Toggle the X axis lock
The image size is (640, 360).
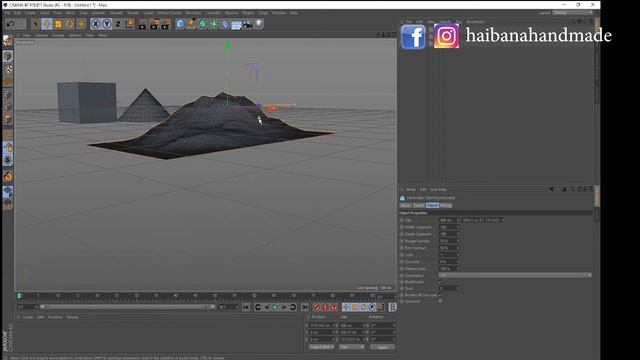coord(96,24)
